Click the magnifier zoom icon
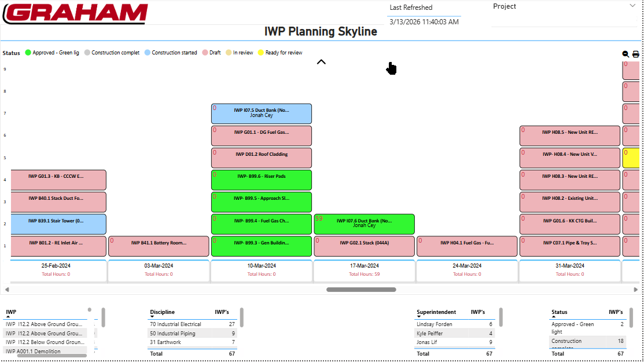 (625, 54)
